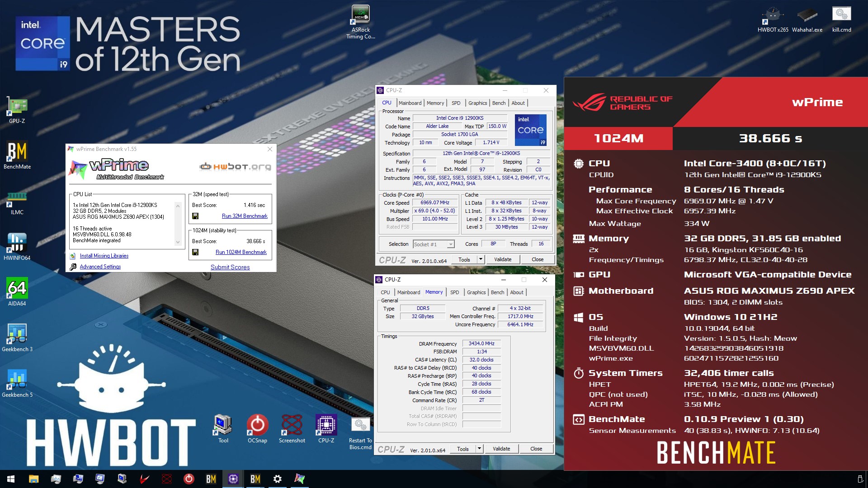This screenshot has height=488, width=868.
Task: Select the Mainboard tab in the upper CPU-Z window
Action: coord(410,103)
